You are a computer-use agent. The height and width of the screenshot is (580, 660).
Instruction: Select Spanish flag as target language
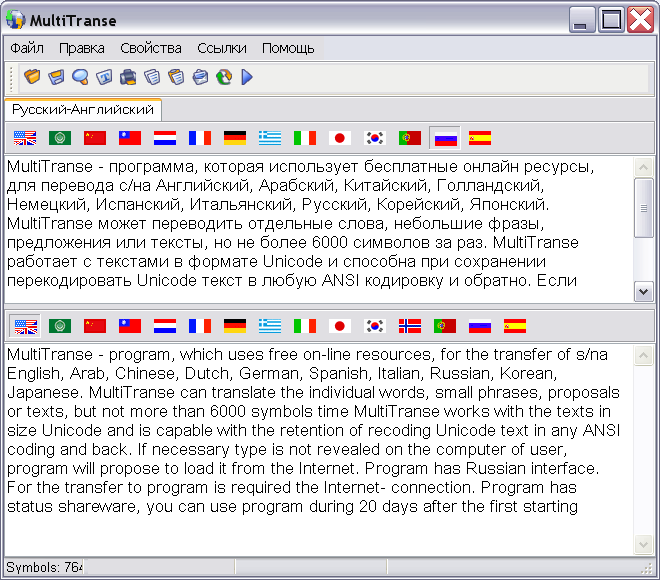pos(515,326)
